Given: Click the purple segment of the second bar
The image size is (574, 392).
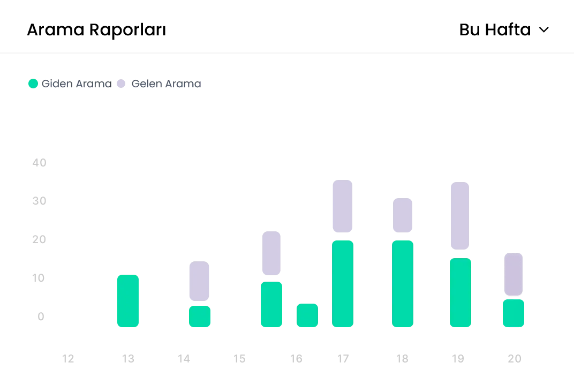Looking at the screenshot, I should tap(199, 281).
